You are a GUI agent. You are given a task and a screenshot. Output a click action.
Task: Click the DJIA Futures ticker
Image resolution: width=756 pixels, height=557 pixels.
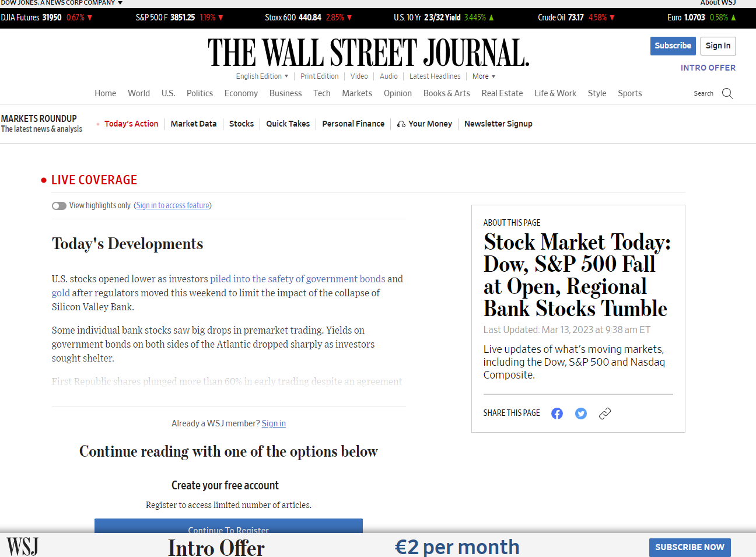coord(47,17)
